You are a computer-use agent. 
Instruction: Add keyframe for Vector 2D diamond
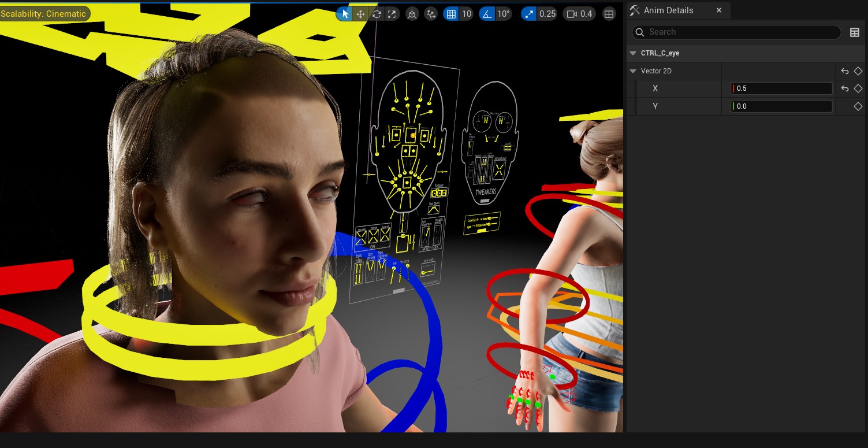(858, 71)
